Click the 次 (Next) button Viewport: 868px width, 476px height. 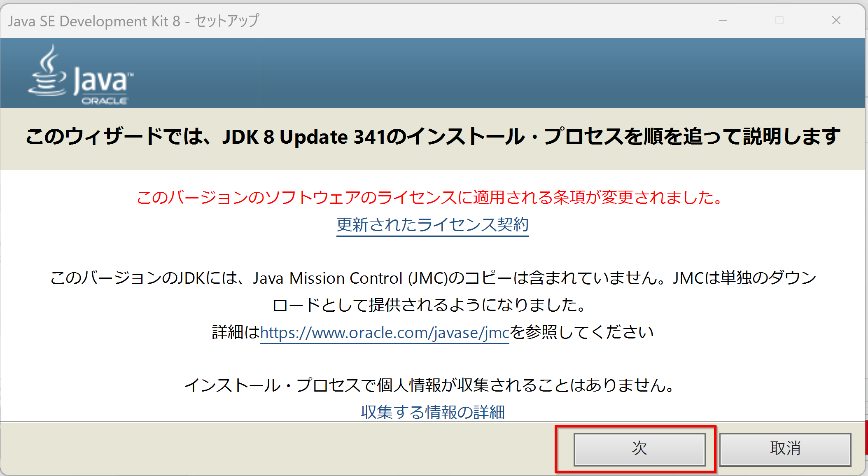pos(639,449)
